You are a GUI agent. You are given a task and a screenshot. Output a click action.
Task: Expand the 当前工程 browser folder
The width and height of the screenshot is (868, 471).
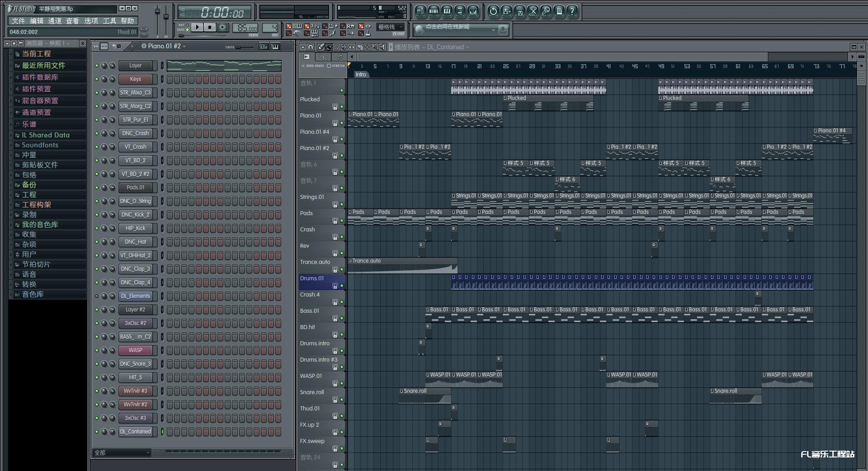pyautogui.click(x=50, y=54)
